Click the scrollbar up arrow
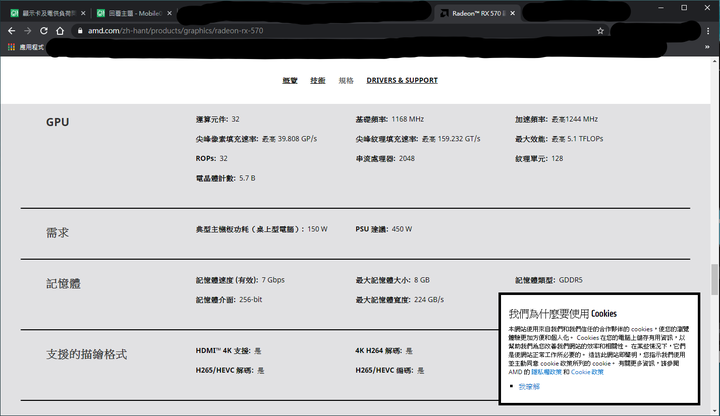Image resolution: width=720 pixels, height=416 pixels. [x=714, y=61]
